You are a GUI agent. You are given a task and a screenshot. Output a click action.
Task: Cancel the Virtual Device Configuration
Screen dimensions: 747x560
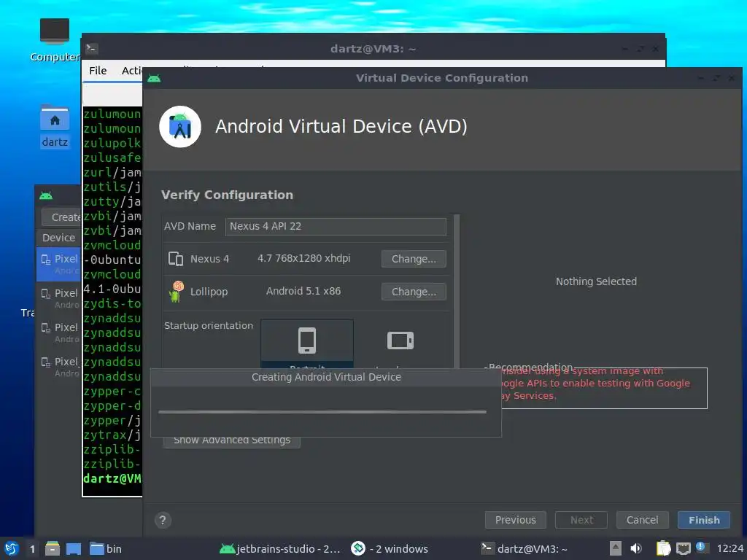pyautogui.click(x=642, y=520)
